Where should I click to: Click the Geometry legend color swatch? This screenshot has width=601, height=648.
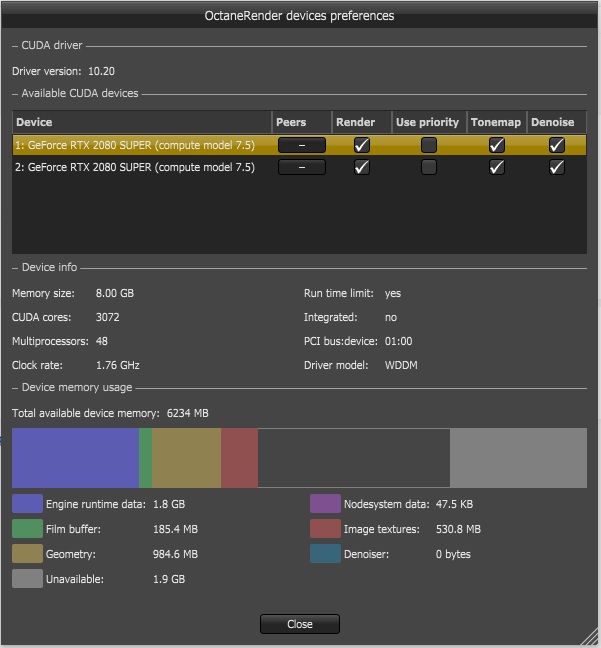tap(27, 554)
